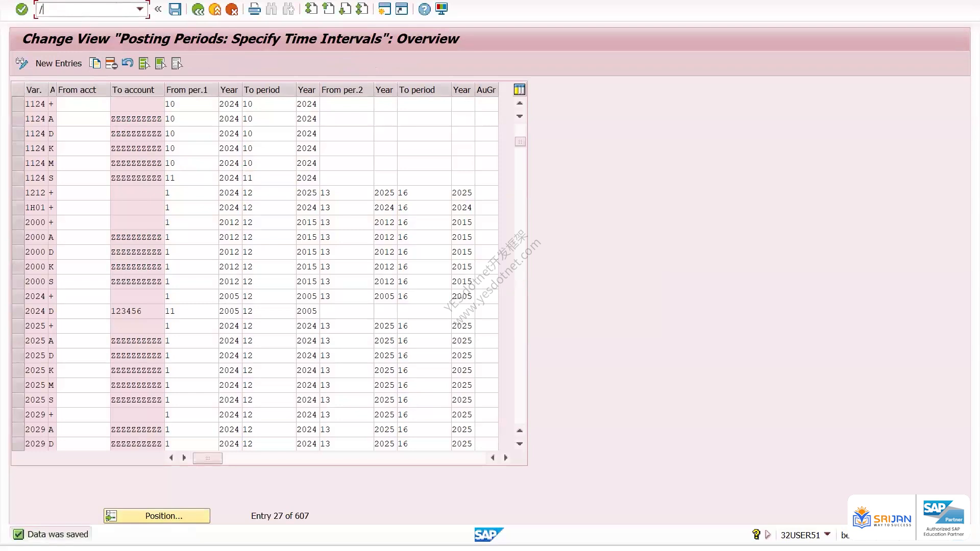Open table column configuration icon
The image size is (980, 551).
click(520, 90)
